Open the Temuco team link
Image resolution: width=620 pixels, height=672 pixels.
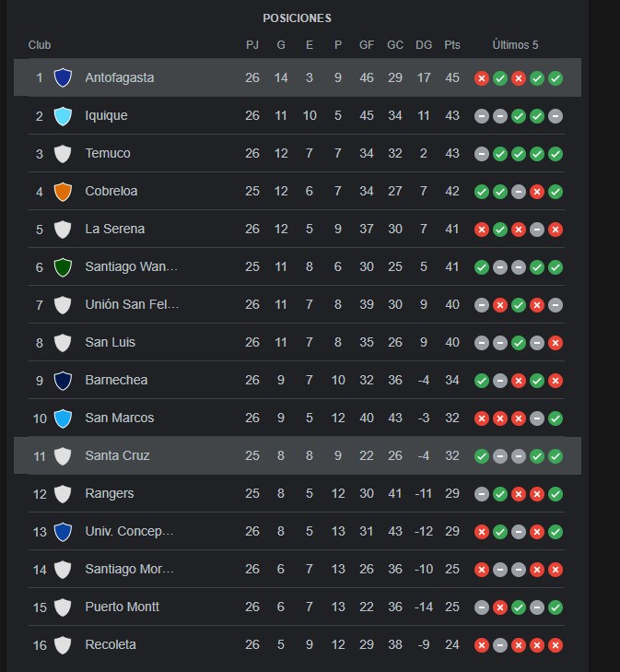tap(108, 153)
